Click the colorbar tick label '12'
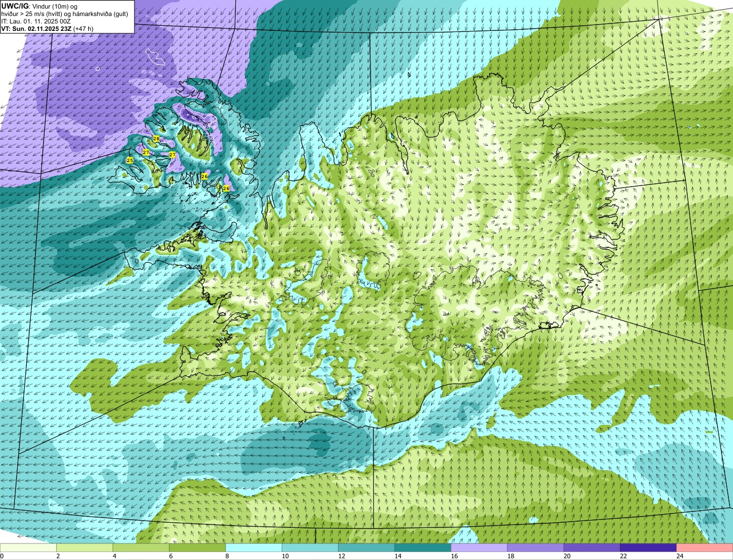 pyautogui.click(x=341, y=556)
